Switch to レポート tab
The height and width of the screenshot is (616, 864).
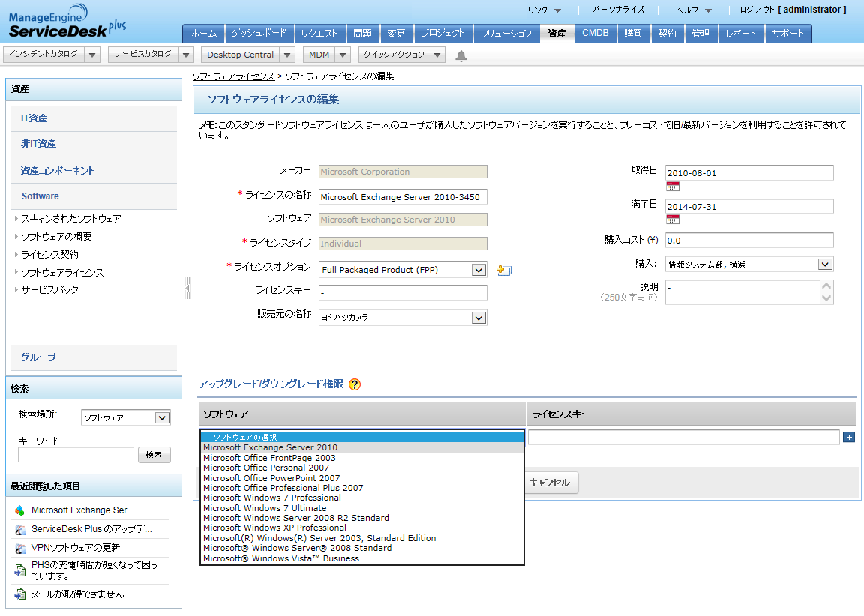click(740, 34)
